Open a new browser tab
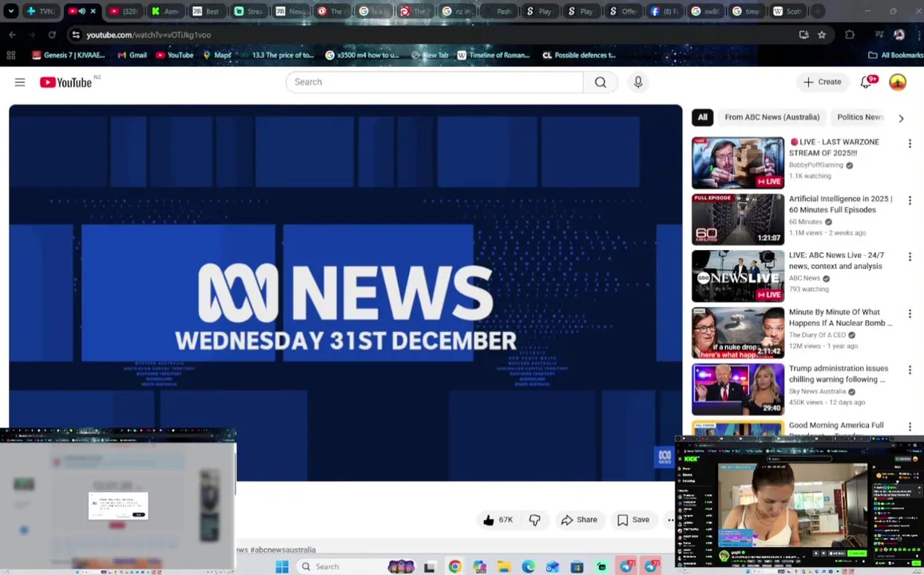924x575 pixels. (x=818, y=10)
